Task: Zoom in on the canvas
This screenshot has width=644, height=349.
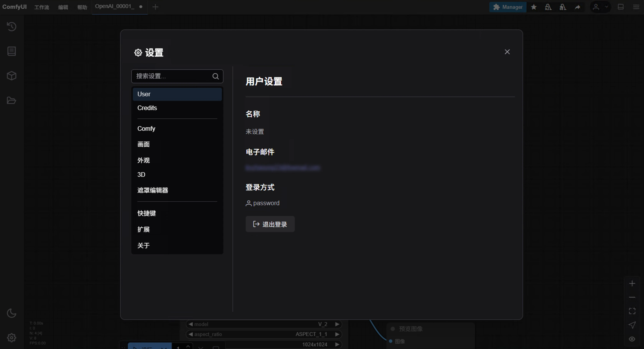Action: pyautogui.click(x=632, y=283)
